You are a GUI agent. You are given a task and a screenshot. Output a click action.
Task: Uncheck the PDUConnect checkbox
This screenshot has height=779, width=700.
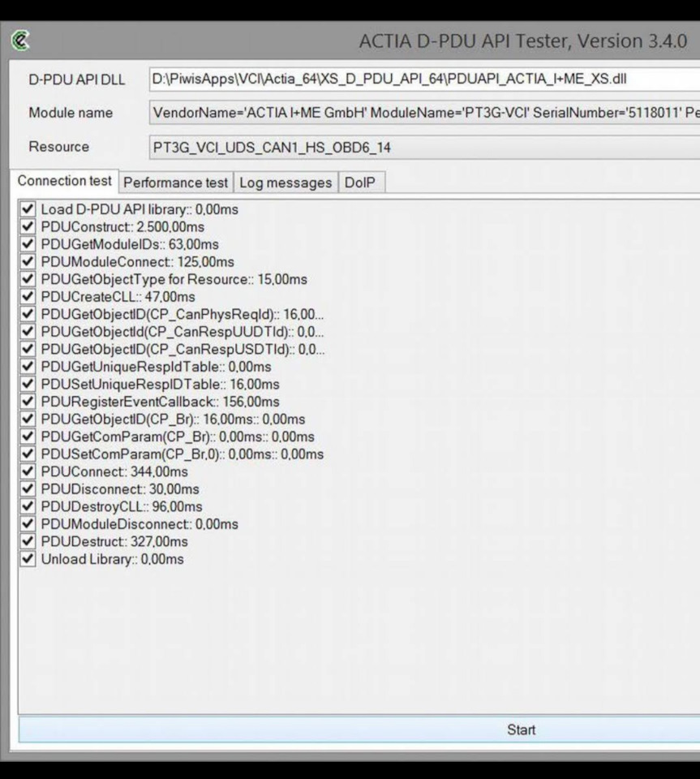pyautogui.click(x=28, y=471)
